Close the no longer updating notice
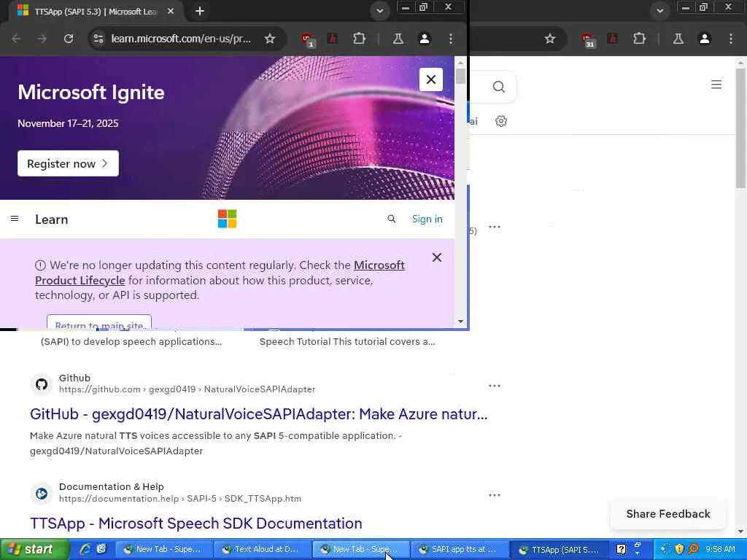Image resolution: width=747 pixels, height=560 pixels. click(437, 257)
